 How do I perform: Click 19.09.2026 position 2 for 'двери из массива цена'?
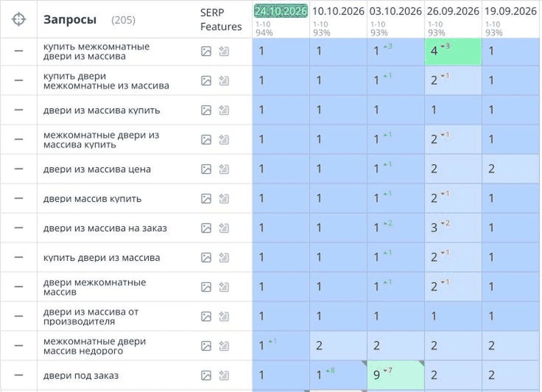(x=511, y=169)
